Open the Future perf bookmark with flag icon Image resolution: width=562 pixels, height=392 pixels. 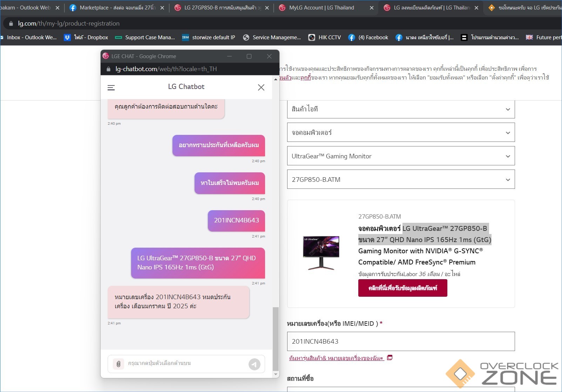(x=544, y=37)
